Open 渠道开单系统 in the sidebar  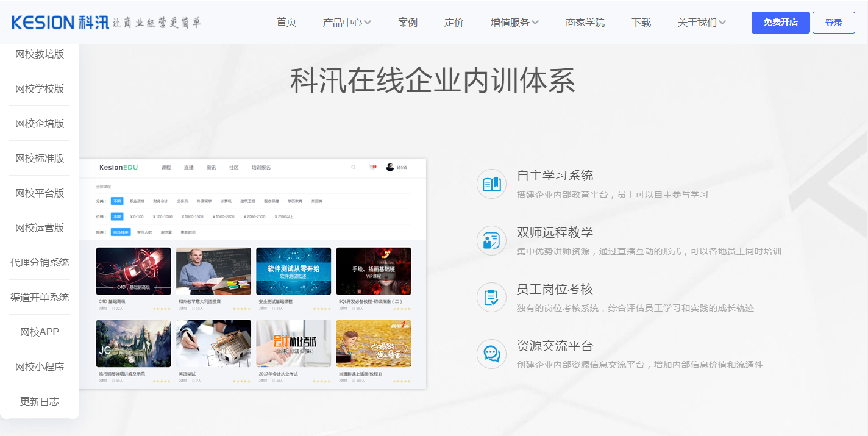(x=40, y=298)
